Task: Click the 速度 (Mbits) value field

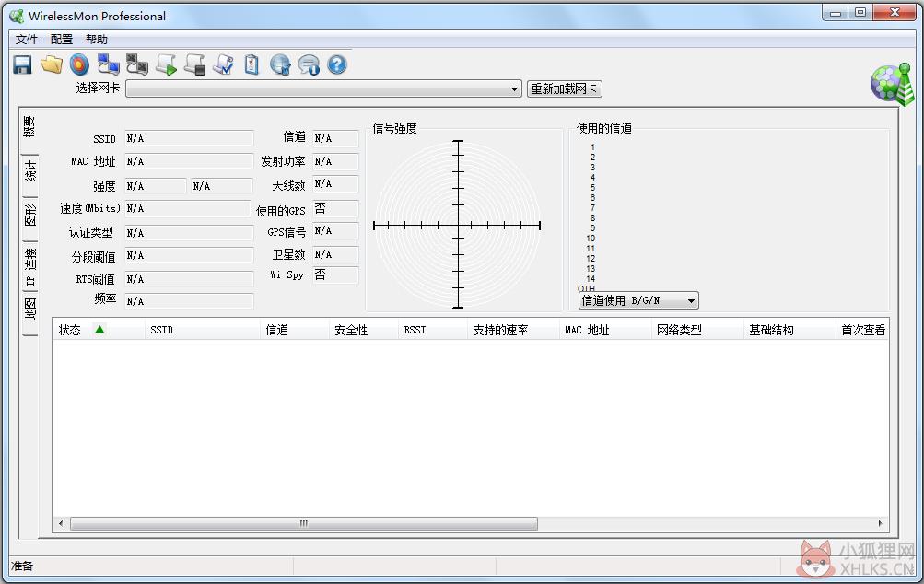Action: coord(188,208)
